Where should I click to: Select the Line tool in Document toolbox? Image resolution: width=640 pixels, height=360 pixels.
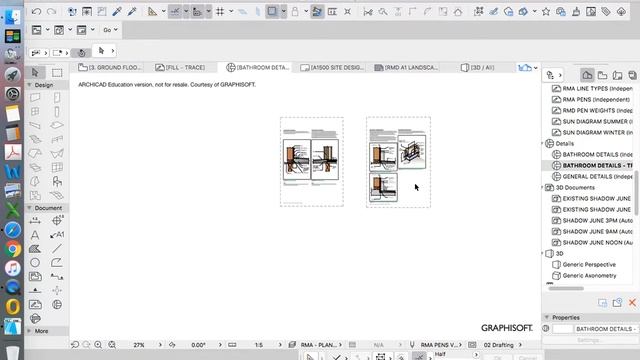(x=57, y=249)
